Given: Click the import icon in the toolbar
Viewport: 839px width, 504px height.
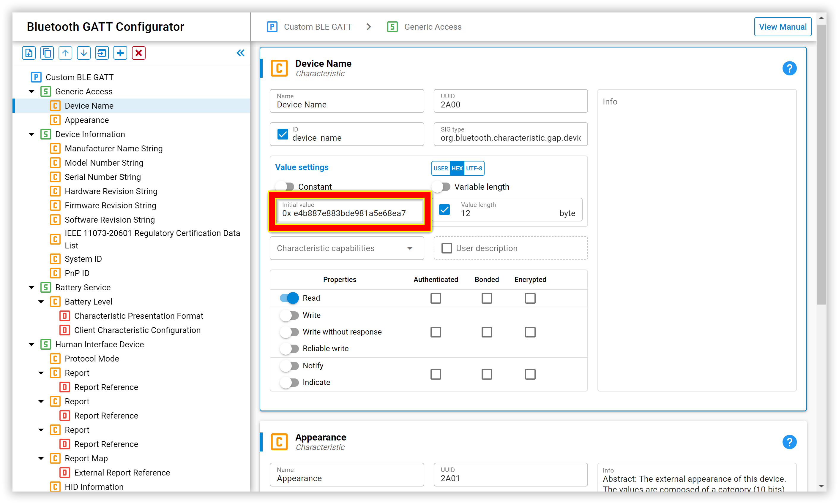Looking at the screenshot, I should pos(102,53).
